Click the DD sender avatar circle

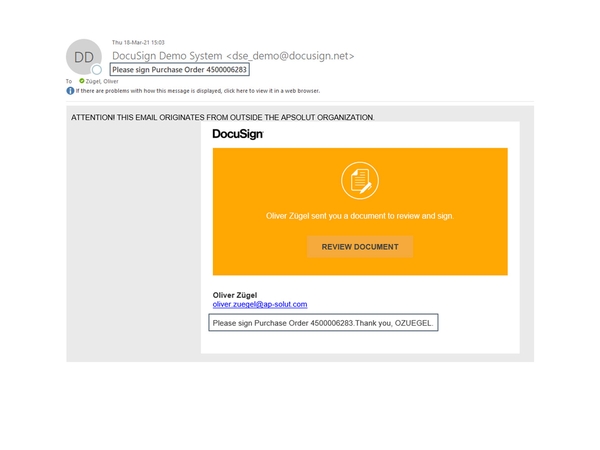(83, 57)
